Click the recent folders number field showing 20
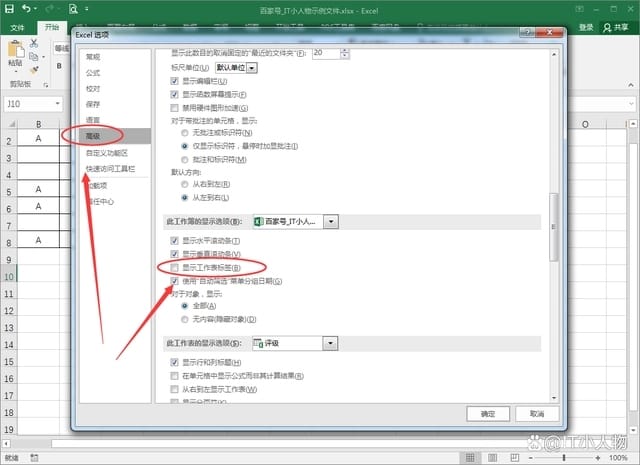Image resolution: width=640 pixels, height=465 pixels. pyautogui.click(x=326, y=53)
